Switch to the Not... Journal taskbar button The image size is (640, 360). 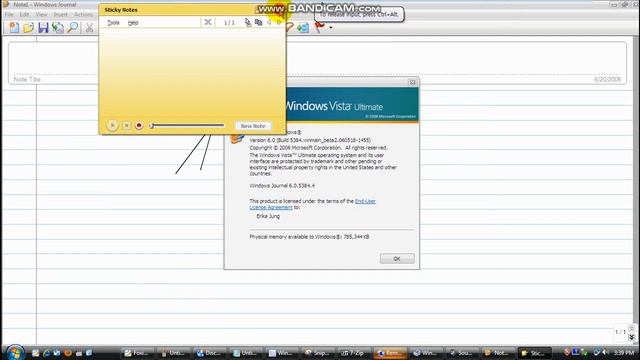click(x=497, y=353)
